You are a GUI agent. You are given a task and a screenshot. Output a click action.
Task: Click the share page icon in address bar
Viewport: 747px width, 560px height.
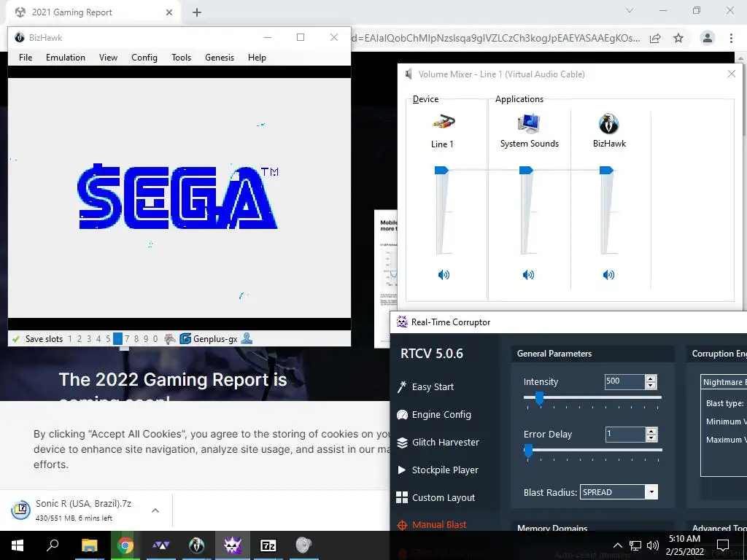[655, 38]
